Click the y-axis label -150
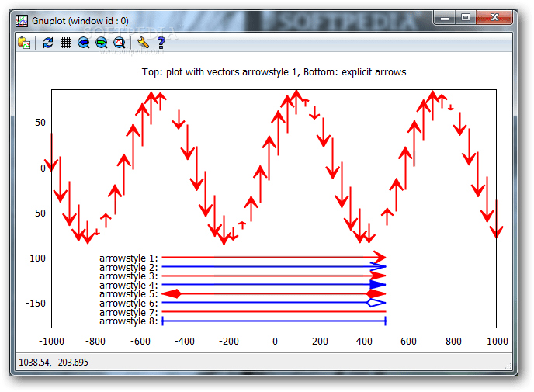This screenshot has width=534, height=392. point(36,304)
